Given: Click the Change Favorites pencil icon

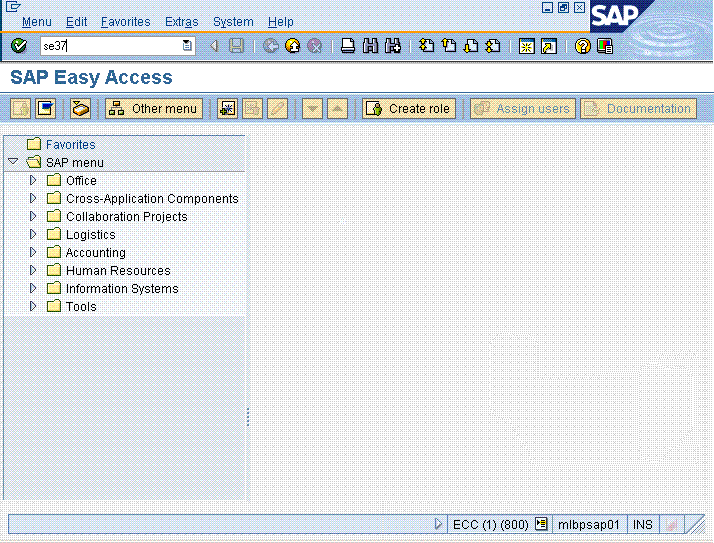Looking at the screenshot, I should click(277, 109).
